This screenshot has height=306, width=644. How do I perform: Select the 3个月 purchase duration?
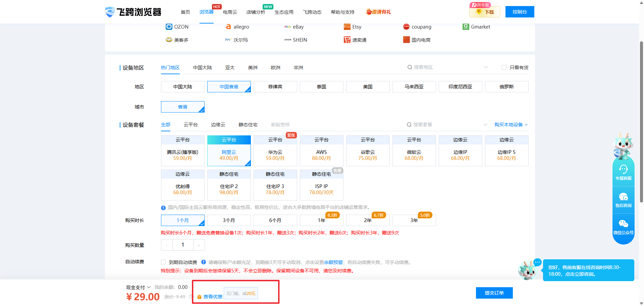(229, 220)
